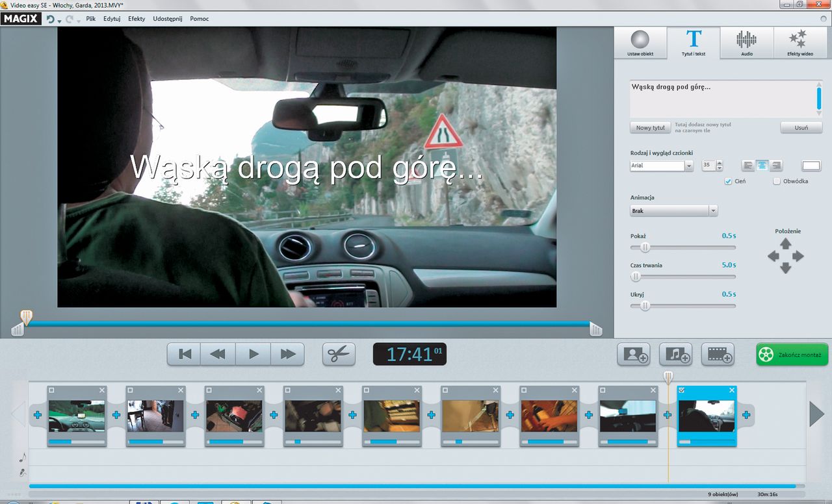Screen dimensions: 832x504
Task: Tick the checkbox on the second clip
Action: (131, 390)
